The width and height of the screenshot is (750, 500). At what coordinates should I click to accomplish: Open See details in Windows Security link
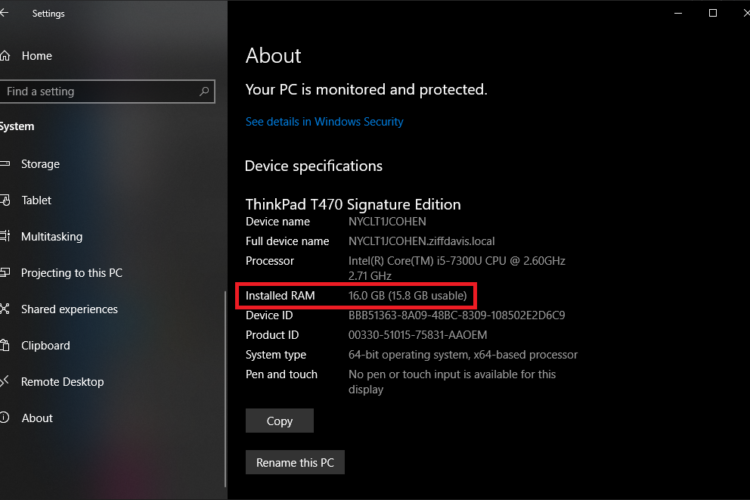coord(324,122)
